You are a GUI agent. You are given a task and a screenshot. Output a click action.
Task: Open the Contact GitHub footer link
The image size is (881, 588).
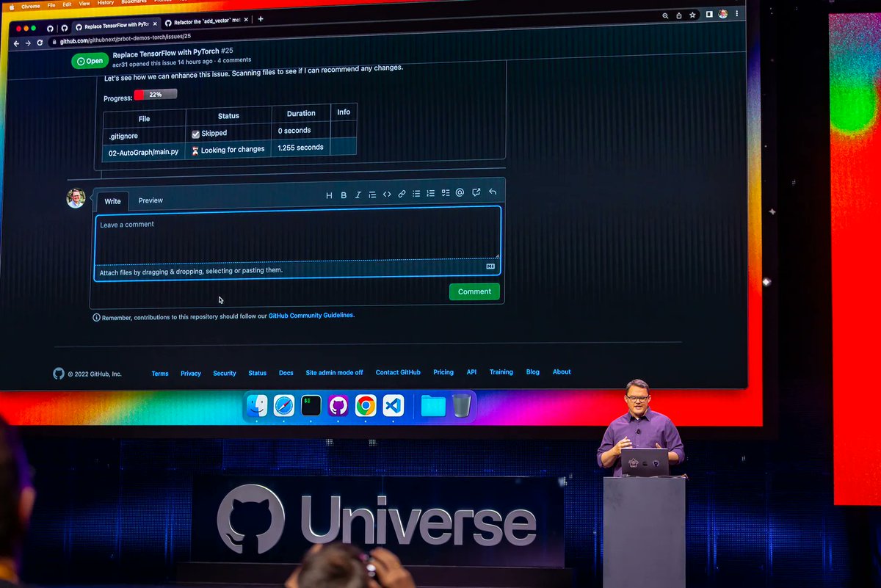[x=398, y=373]
